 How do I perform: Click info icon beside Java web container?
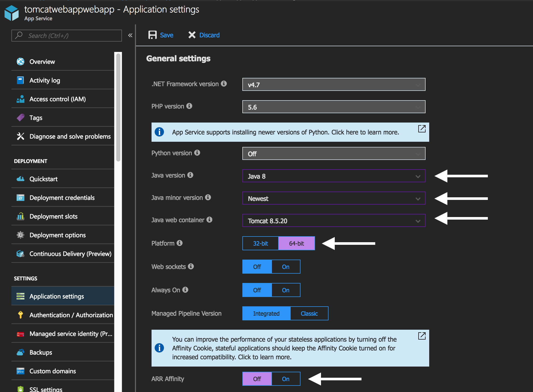click(209, 220)
